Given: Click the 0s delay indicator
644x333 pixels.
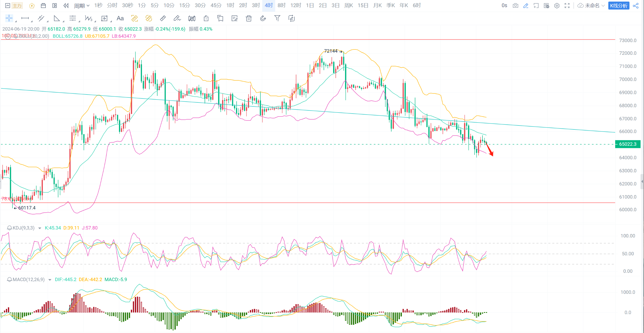Looking at the screenshot, I should point(504,6).
